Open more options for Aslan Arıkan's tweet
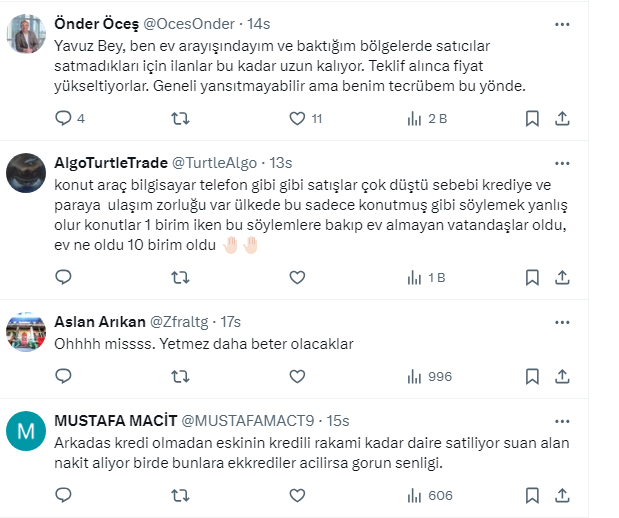Viewport: 619px width, 518px height. tap(562, 322)
